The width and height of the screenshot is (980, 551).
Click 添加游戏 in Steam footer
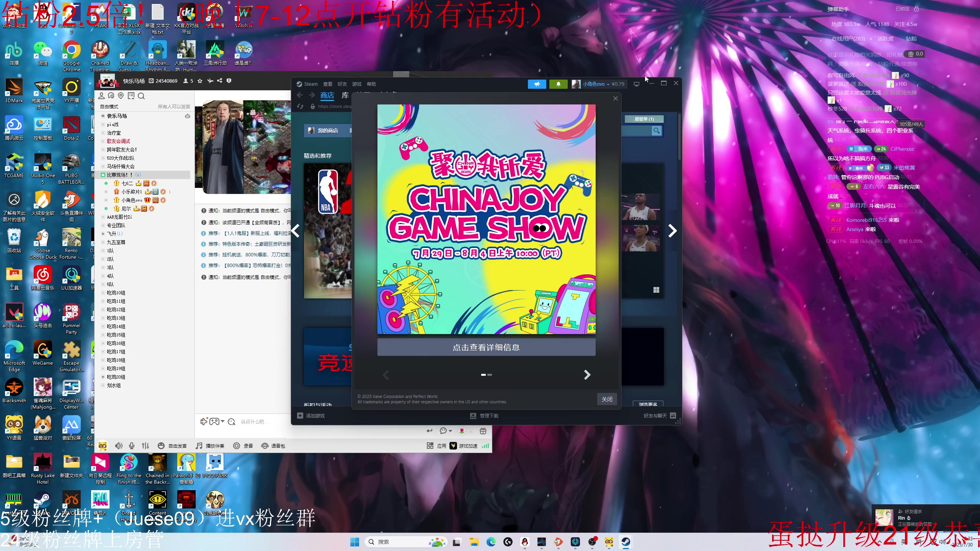coord(311,416)
